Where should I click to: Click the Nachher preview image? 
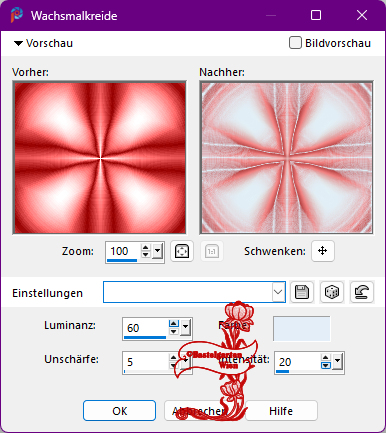click(x=286, y=158)
